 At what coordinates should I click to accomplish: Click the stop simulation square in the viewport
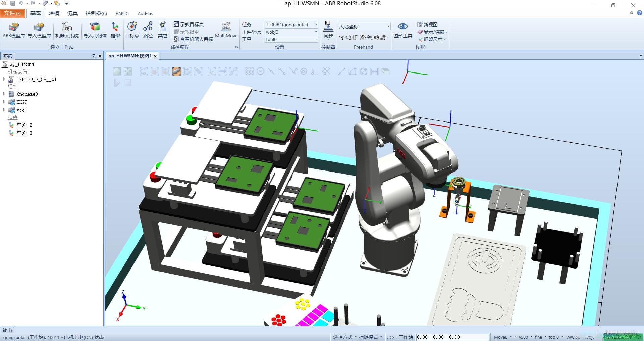tap(128, 82)
